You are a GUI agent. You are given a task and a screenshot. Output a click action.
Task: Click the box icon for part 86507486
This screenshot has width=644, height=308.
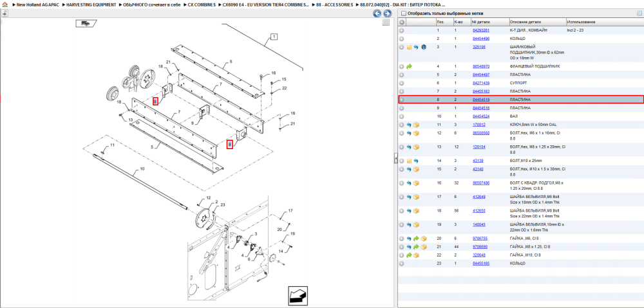(x=416, y=183)
